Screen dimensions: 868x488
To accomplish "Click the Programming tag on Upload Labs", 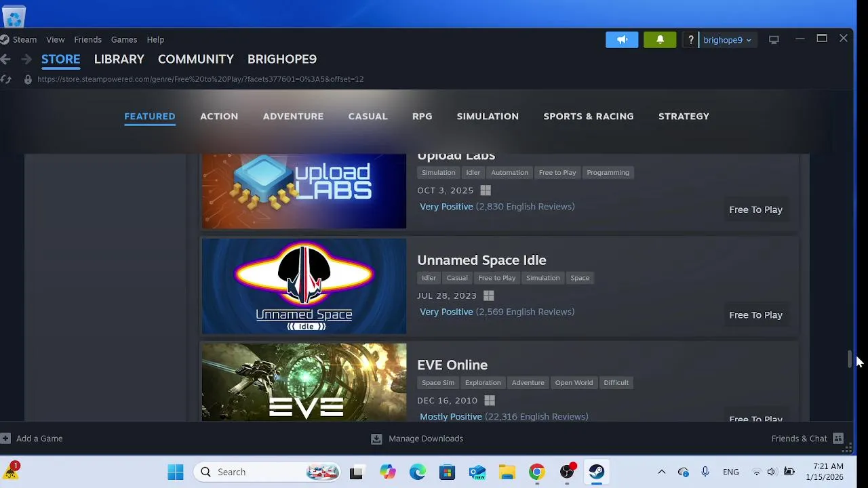I will click(608, 172).
